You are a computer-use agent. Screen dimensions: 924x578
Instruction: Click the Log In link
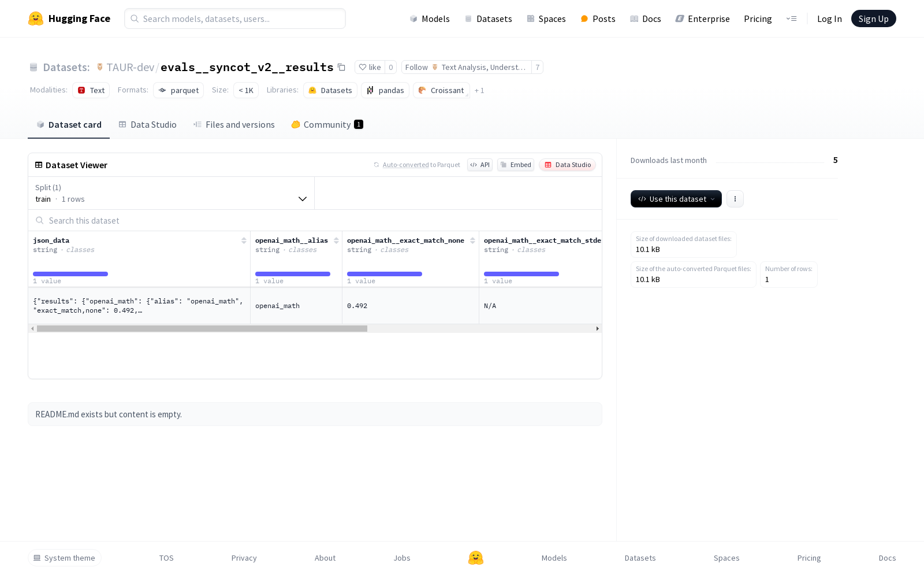(x=829, y=18)
